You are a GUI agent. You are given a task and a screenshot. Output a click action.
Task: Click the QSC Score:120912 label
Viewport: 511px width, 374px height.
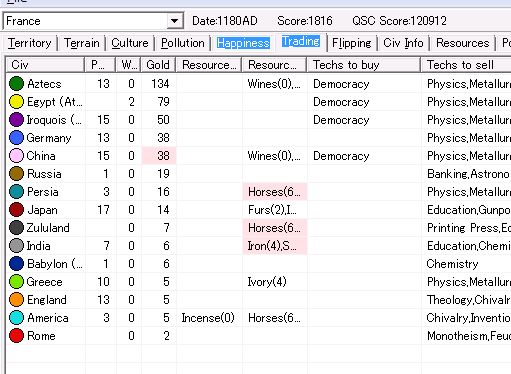(x=399, y=21)
